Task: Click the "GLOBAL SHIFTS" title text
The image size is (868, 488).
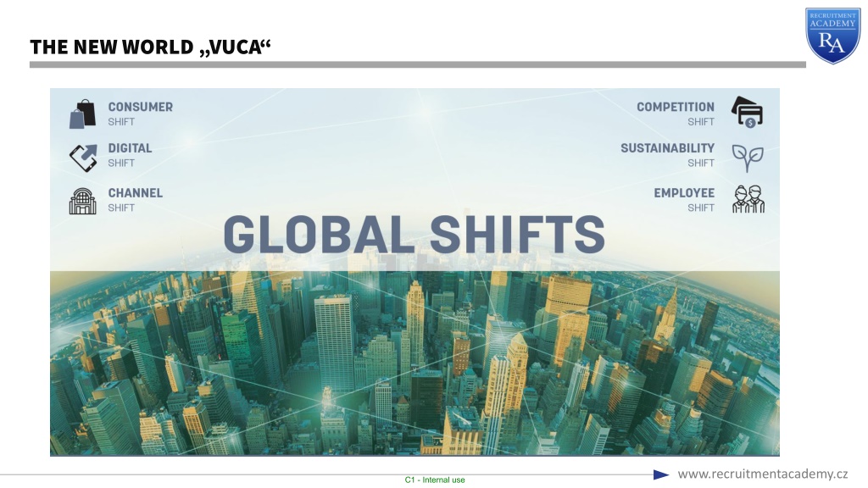Action: click(x=414, y=235)
